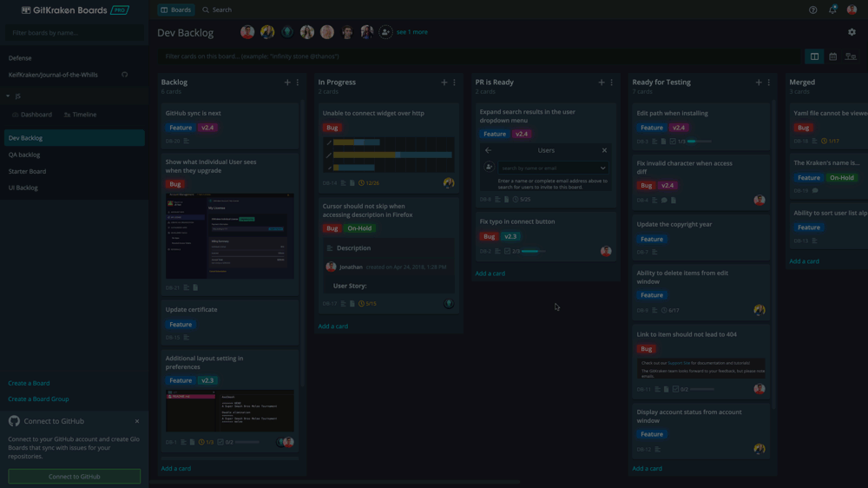Viewport: 868px width, 488px height.
Task: Focus the filter cards on this board field
Action: (x=481, y=56)
